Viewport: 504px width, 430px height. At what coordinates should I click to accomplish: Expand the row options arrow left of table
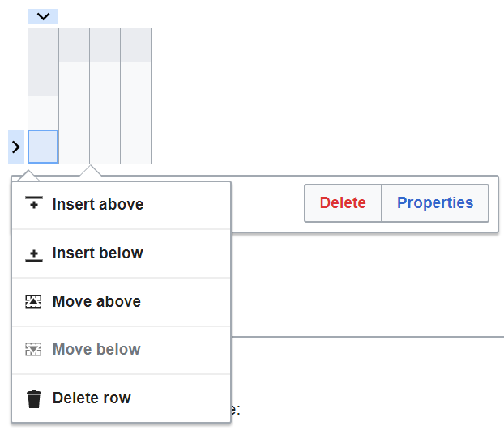[x=16, y=147]
